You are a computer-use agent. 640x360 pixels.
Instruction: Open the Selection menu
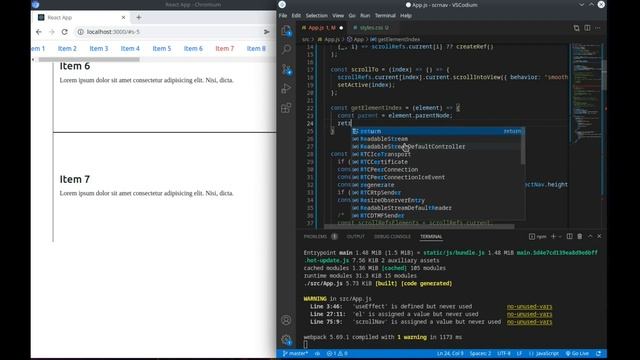pyautogui.click(x=317, y=16)
